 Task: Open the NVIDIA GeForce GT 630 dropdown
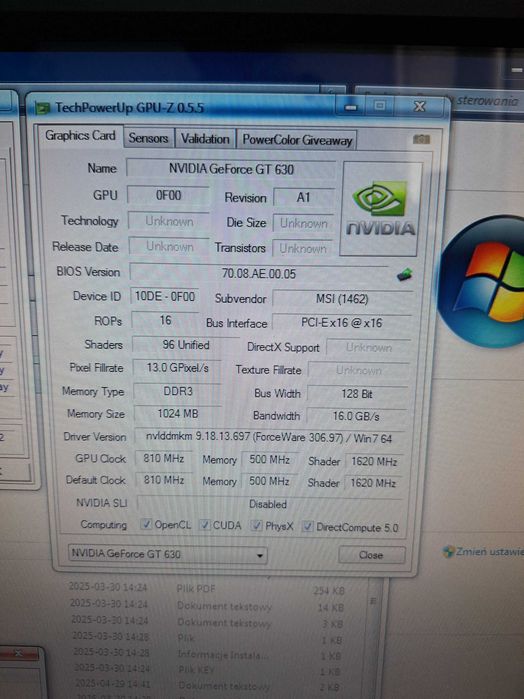pos(168,555)
